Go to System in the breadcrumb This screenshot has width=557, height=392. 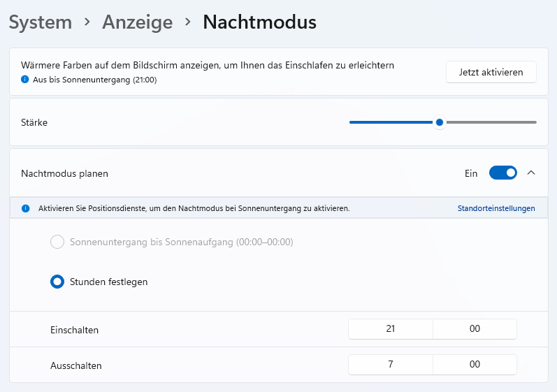point(41,22)
